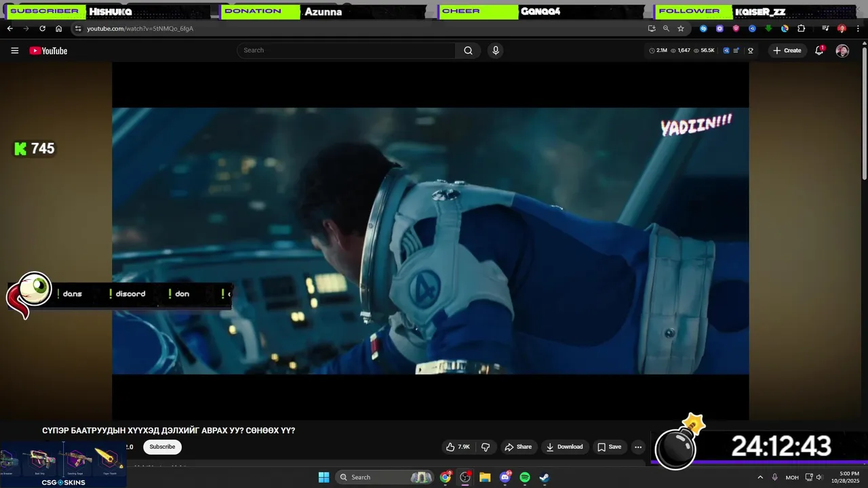Switch the MOH input language

tap(792, 477)
